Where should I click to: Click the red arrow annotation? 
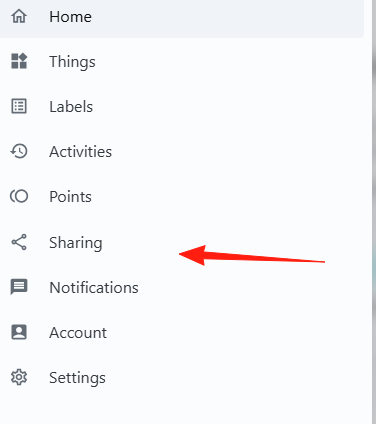[252, 255]
